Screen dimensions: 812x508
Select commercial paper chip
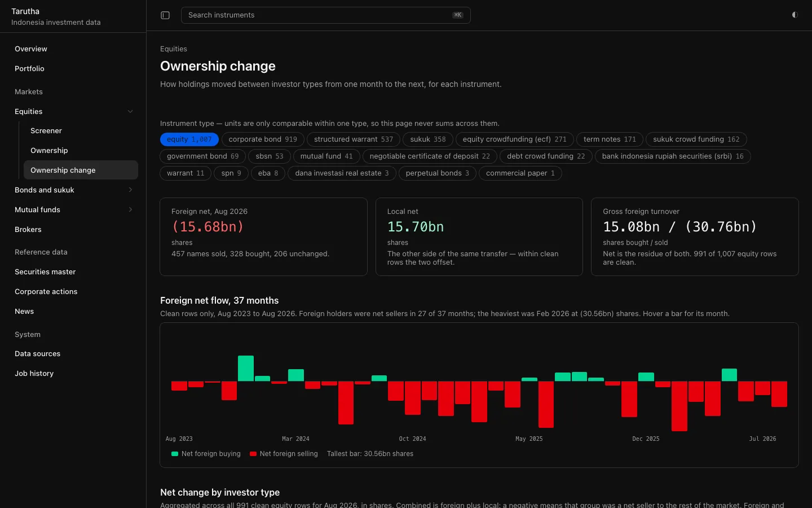(x=520, y=173)
